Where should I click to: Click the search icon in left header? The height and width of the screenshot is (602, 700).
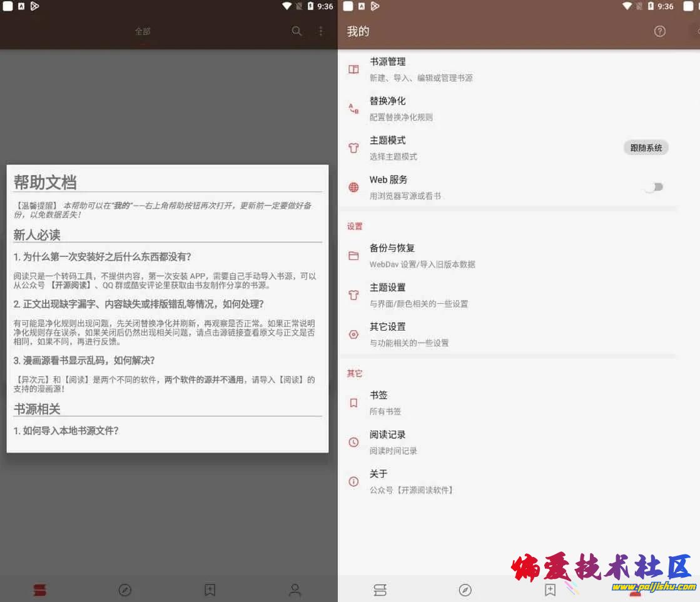297,31
